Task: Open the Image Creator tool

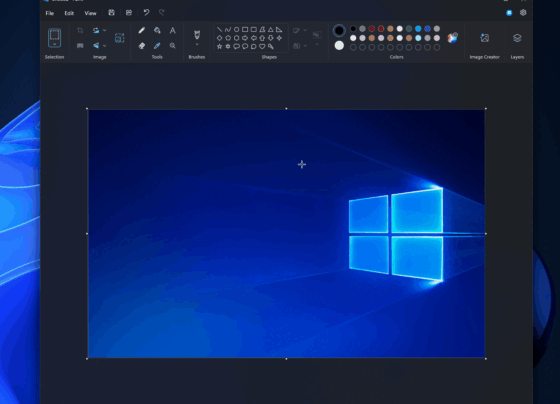Action: coord(484,38)
